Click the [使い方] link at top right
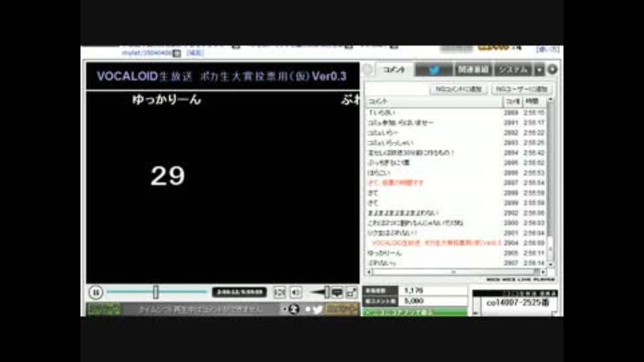 [548, 49]
